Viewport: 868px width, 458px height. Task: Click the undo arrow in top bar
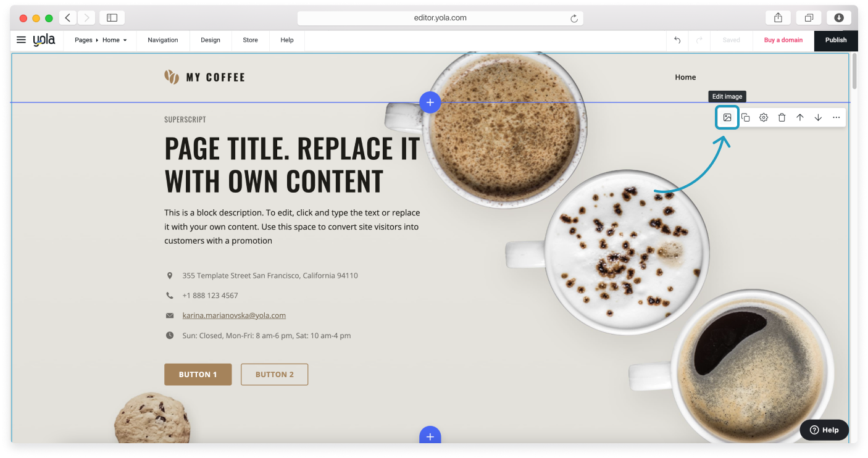(677, 40)
